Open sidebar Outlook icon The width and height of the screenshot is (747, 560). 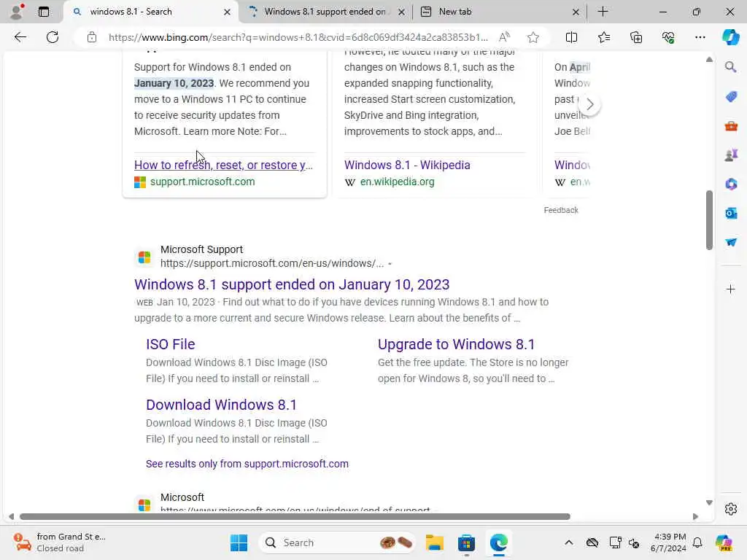pos(731,214)
